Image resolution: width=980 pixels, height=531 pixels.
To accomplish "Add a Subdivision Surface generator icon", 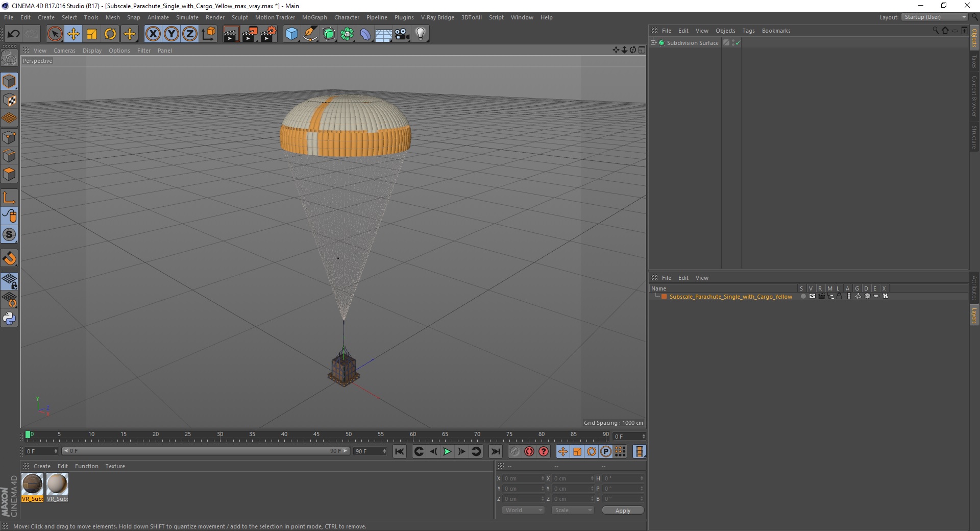I will [x=329, y=34].
